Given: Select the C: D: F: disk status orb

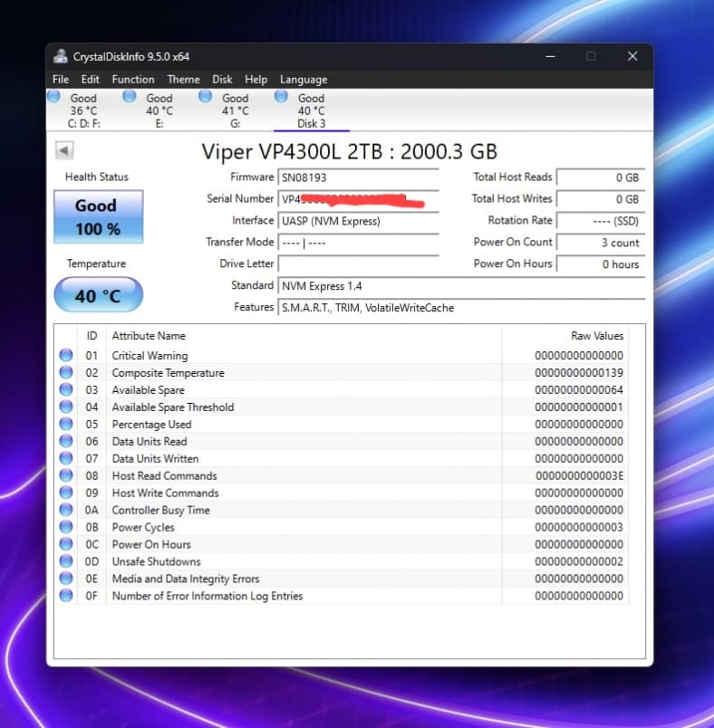Looking at the screenshot, I should [x=54, y=97].
